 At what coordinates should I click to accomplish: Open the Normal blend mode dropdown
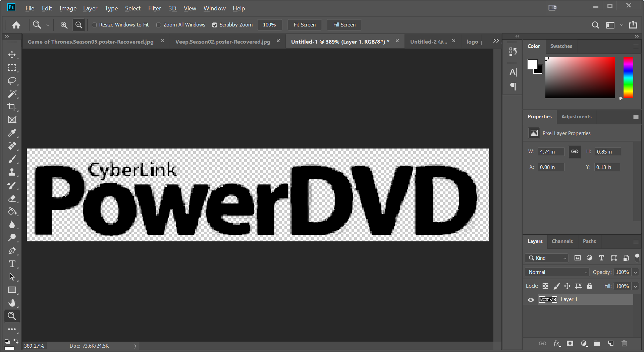point(557,272)
